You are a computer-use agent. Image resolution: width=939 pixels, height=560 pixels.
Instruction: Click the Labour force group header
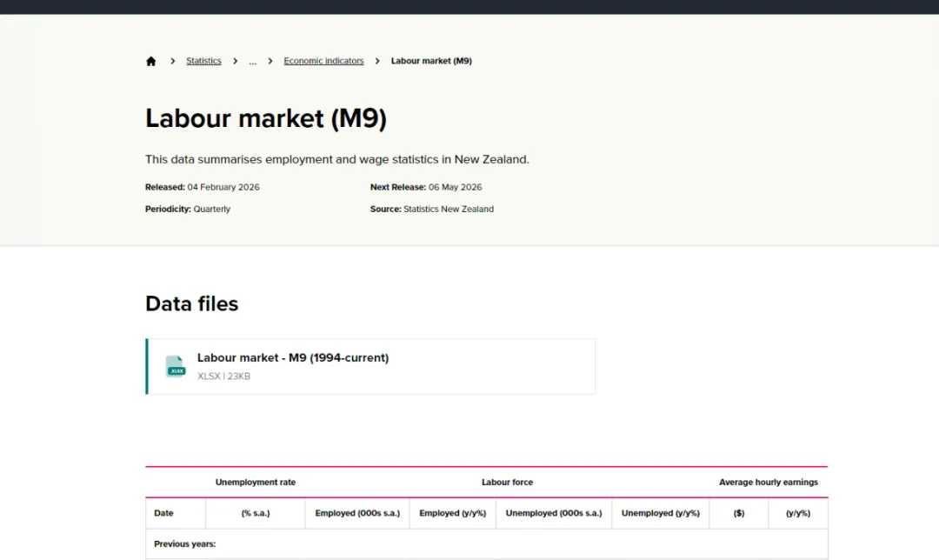click(x=507, y=482)
